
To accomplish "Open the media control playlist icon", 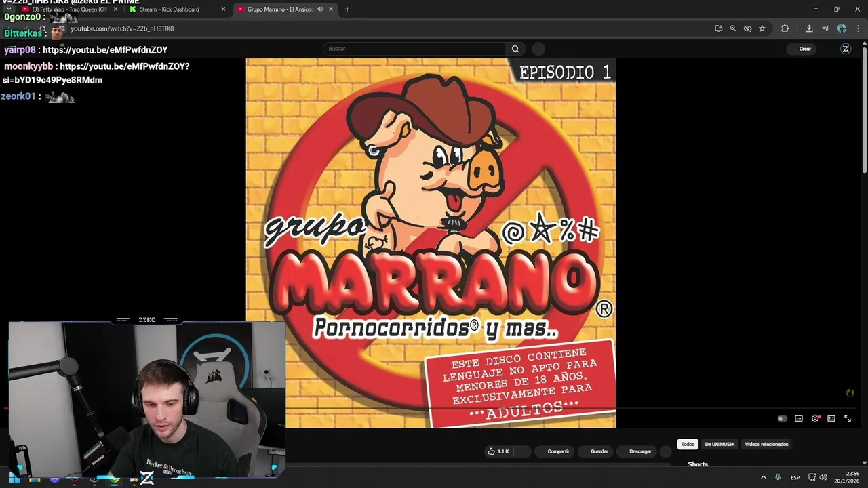I will pyautogui.click(x=825, y=28).
